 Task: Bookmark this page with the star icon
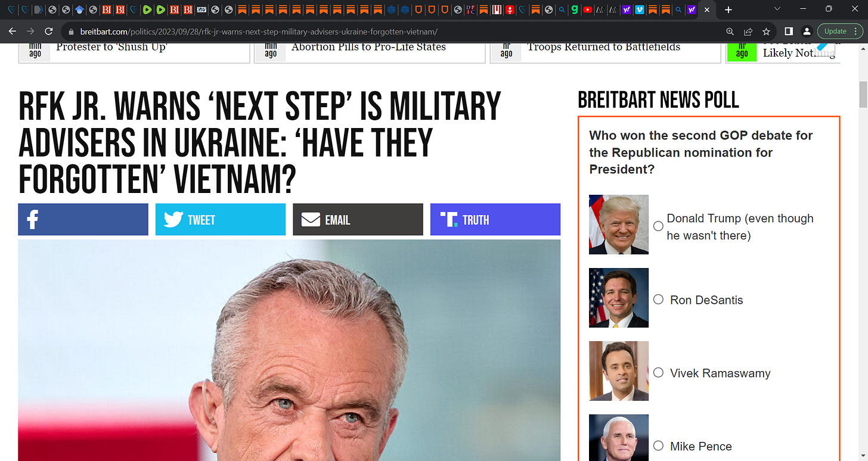pos(767,32)
